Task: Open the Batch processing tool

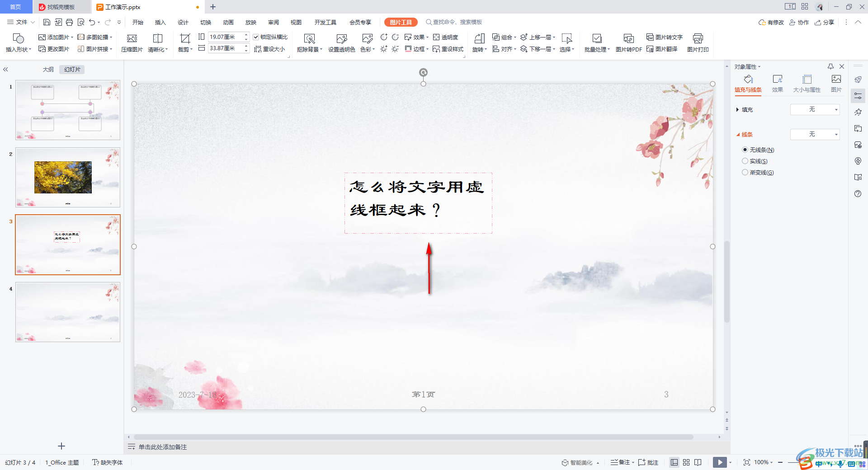Action: (x=597, y=43)
